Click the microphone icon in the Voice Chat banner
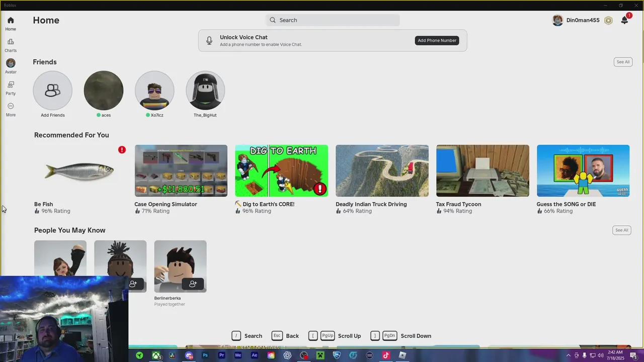 [209, 40]
